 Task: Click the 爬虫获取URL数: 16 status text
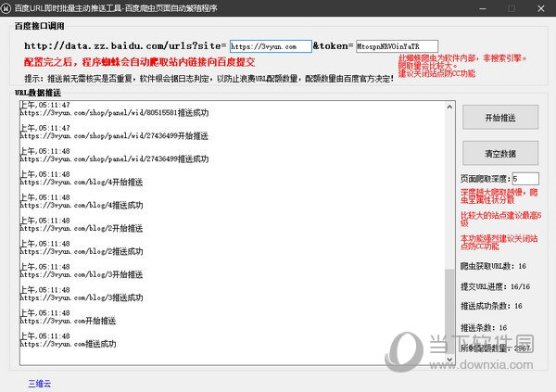click(493, 266)
